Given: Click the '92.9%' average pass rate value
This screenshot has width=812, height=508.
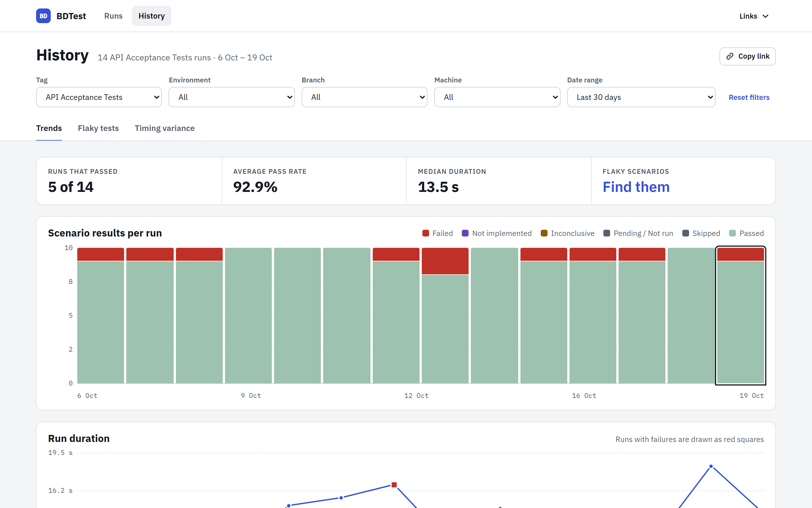Looking at the screenshot, I should pos(255,187).
